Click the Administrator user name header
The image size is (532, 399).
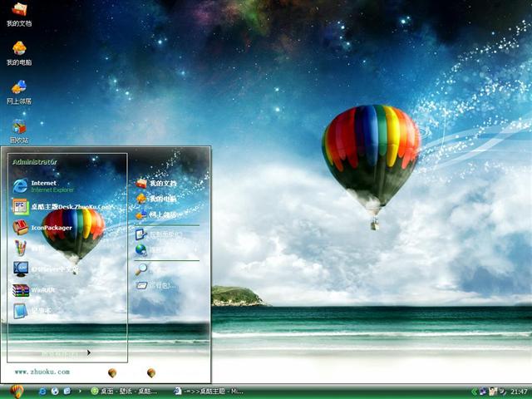35,162
